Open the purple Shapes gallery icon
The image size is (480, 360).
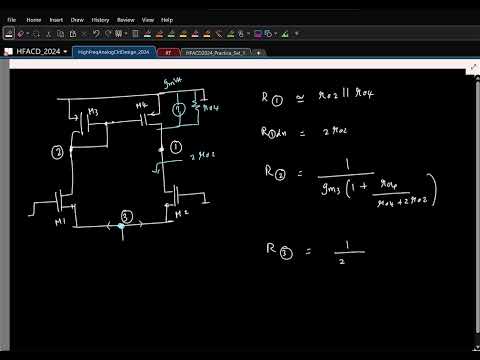coord(258,34)
